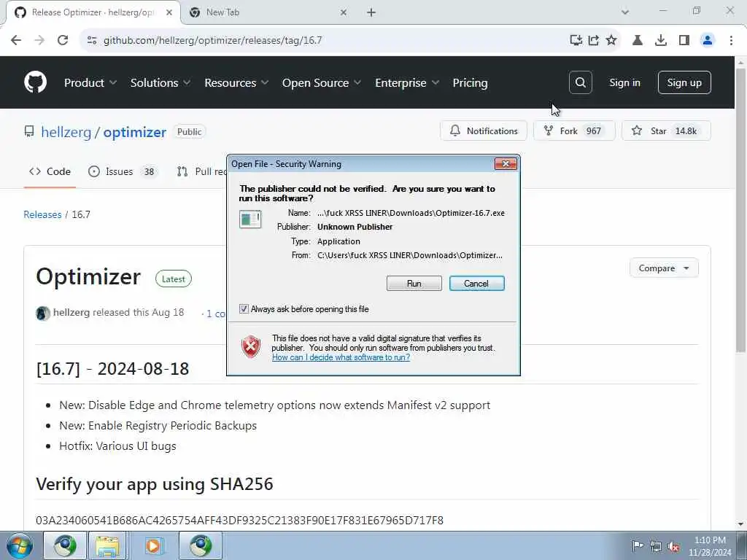
Task: Click Cancel in the security warning
Action: [476, 284]
